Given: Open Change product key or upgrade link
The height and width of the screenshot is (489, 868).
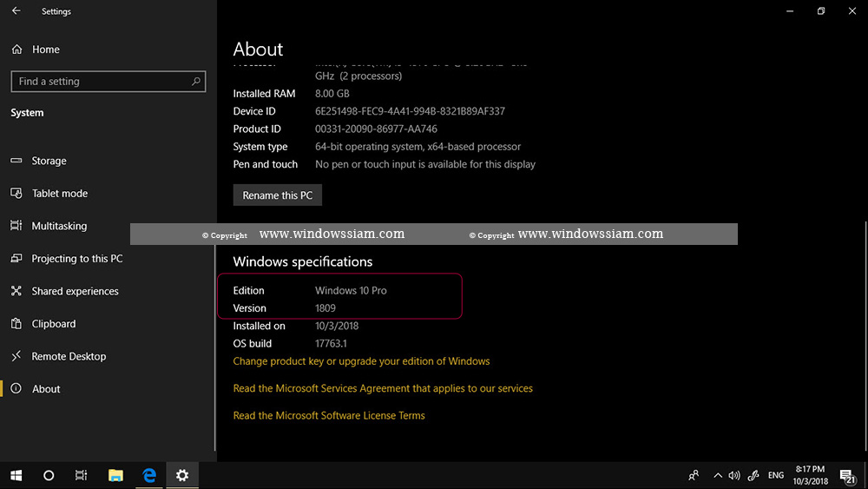Looking at the screenshot, I should pos(361,361).
